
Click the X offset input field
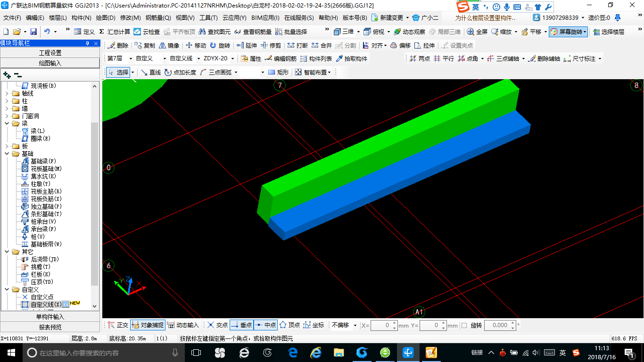[384, 325]
